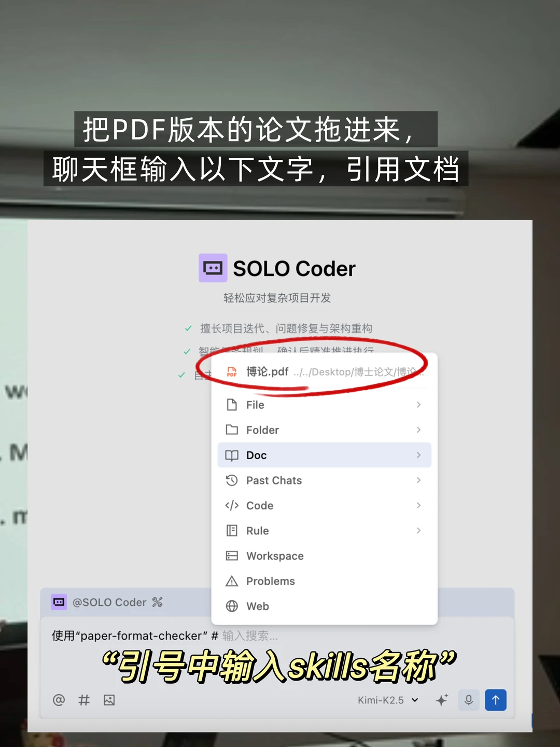560x747 pixels.
Task: Click the tools icon next to @SOLO Coder
Action: [x=158, y=602]
